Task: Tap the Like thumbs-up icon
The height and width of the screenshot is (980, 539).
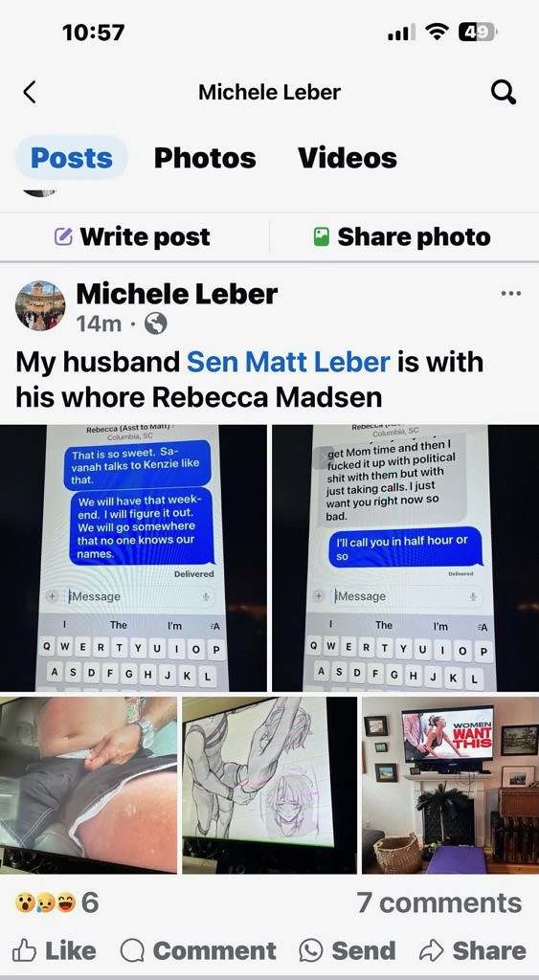Action: [26, 950]
